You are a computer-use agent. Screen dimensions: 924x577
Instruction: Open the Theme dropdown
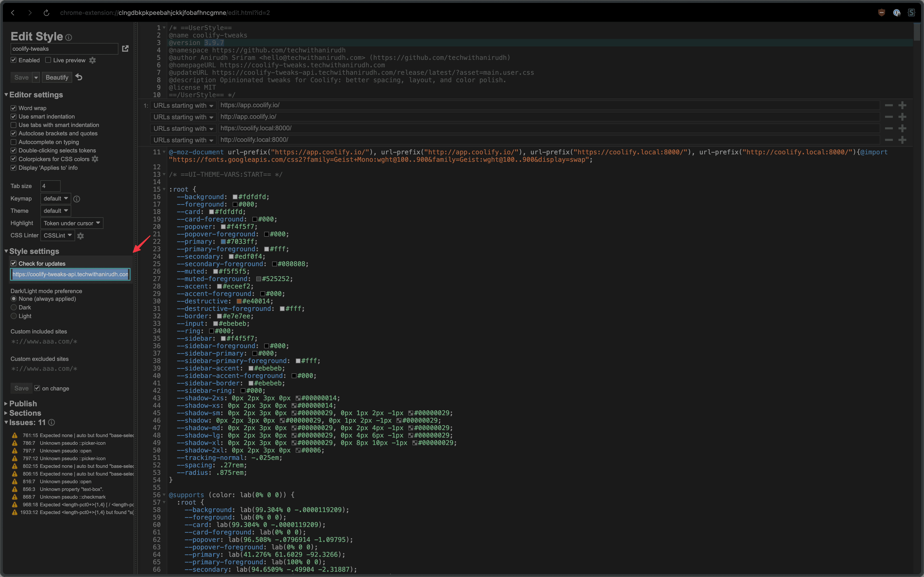click(x=55, y=211)
